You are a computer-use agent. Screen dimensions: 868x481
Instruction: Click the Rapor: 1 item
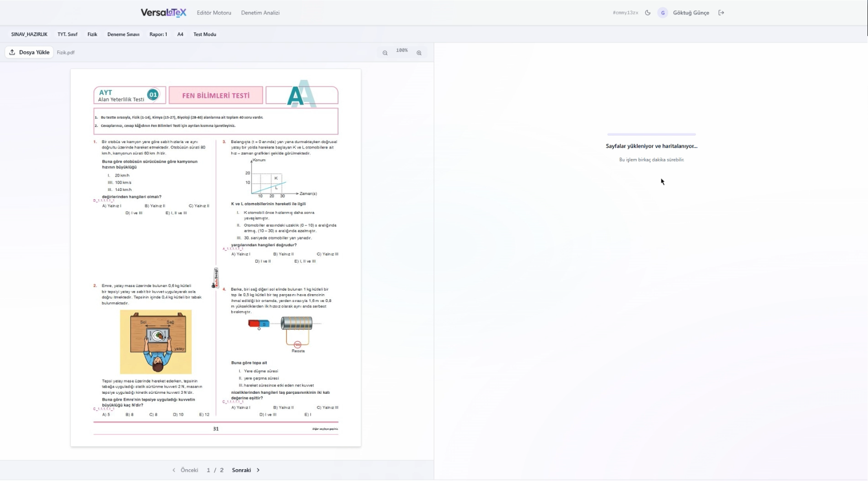(158, 35)
